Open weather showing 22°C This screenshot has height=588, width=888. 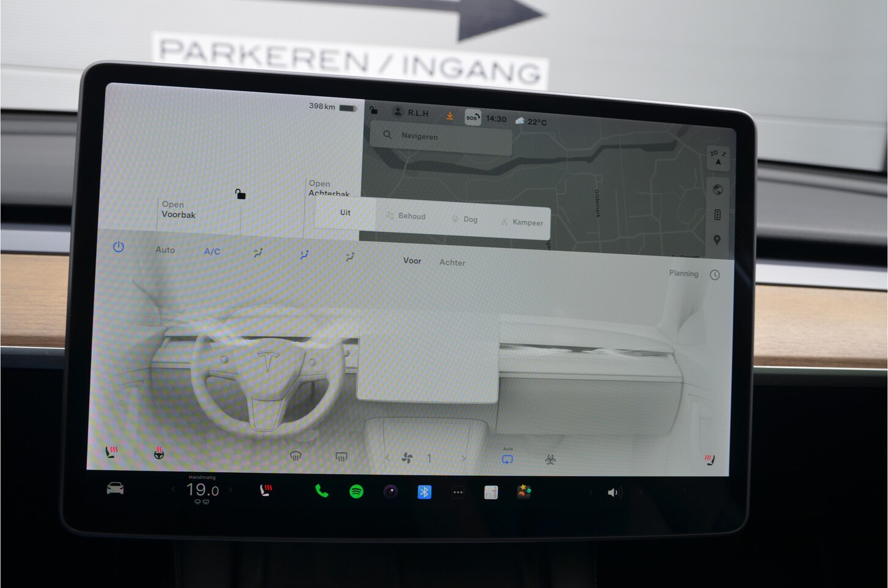click(x=531, y=121)
